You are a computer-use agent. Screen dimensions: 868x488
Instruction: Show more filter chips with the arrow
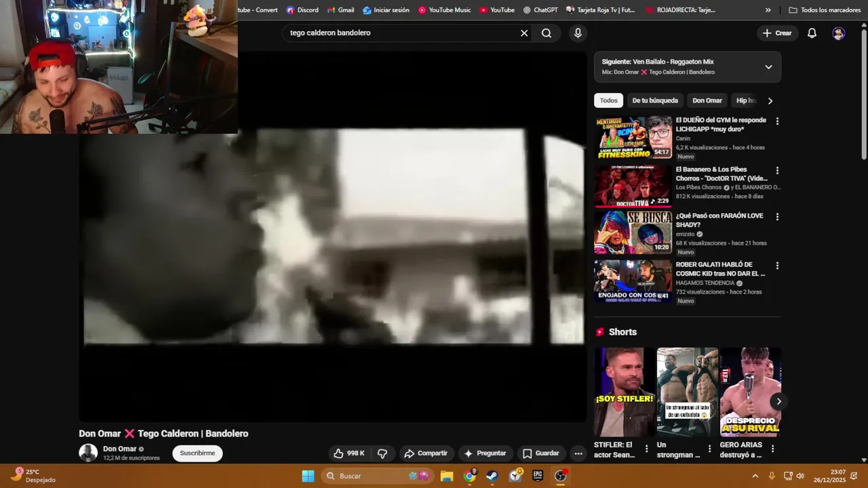(770, 100)
